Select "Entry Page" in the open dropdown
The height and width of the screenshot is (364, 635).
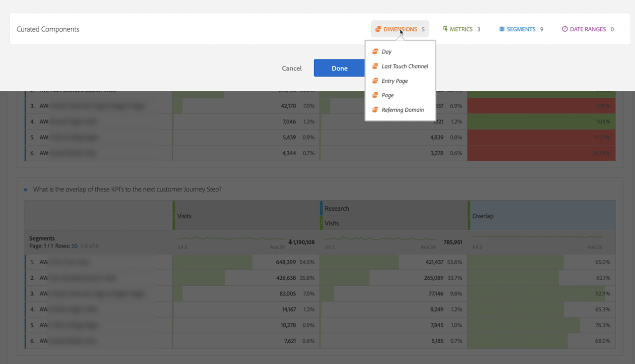click(395, 80)
